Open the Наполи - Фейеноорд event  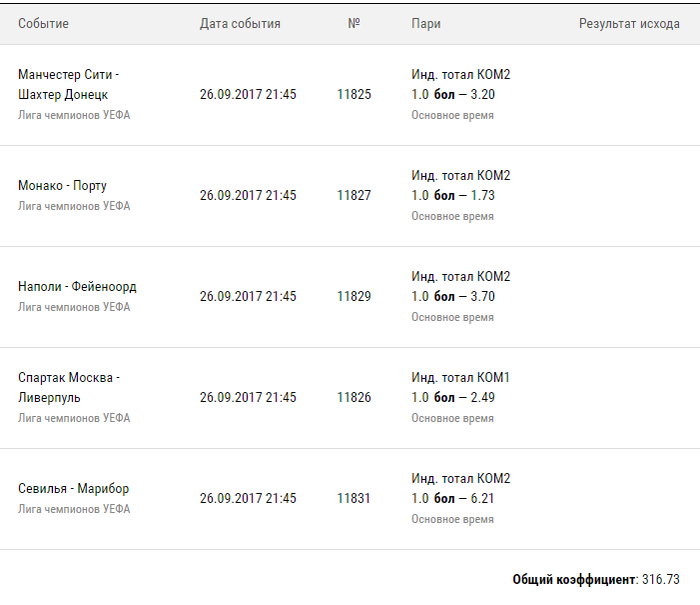(x=77, y=286)
